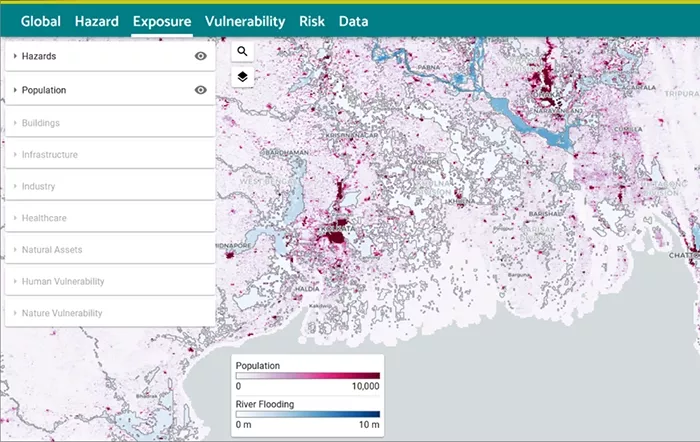
Task: Click the Population legend title
Action: coord(258,365)
